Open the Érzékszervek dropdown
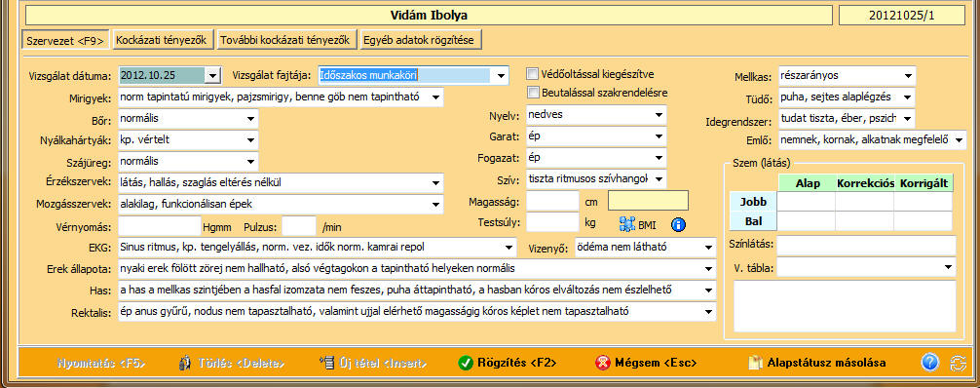 [435, 182]
